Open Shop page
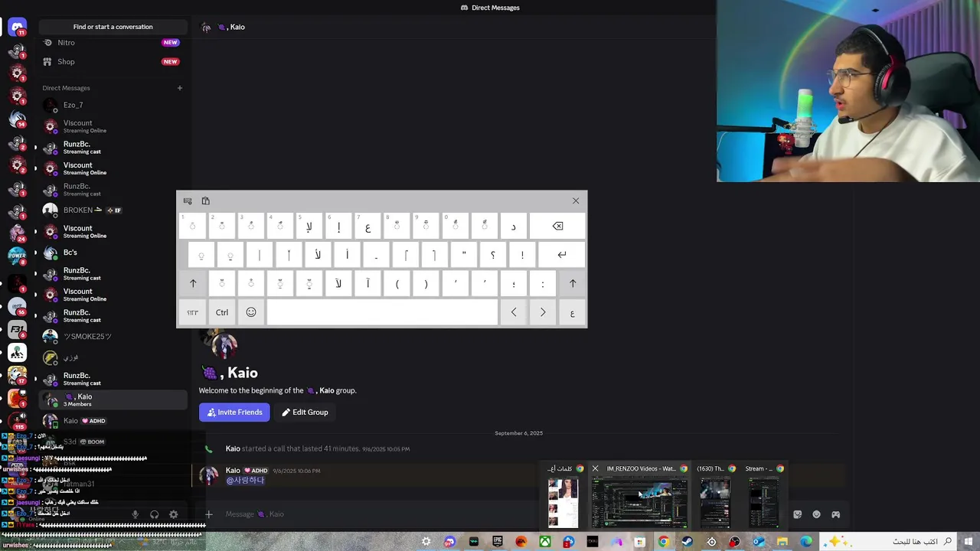Screen dimensions: 980x551 113,62
